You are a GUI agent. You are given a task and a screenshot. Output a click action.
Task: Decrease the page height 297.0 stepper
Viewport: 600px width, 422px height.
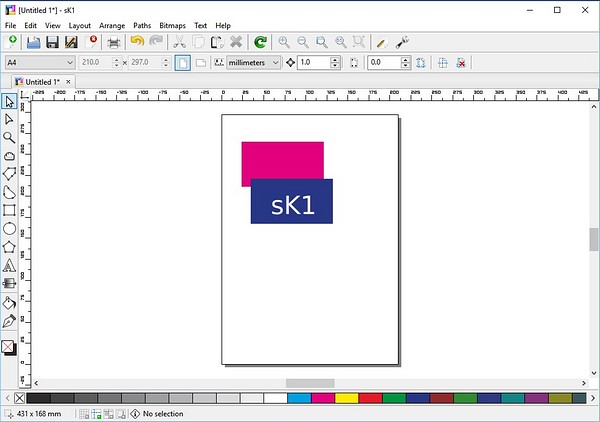coord(165,65)
